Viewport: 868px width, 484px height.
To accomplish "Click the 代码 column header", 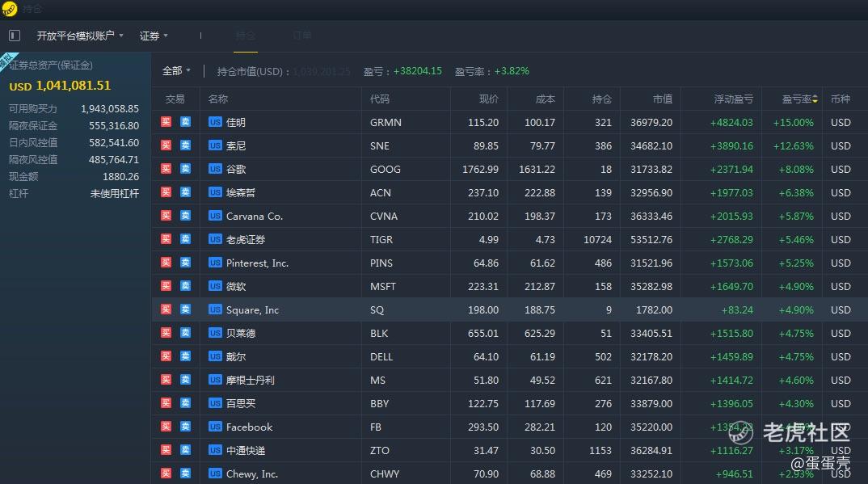I will click(380, 99).
